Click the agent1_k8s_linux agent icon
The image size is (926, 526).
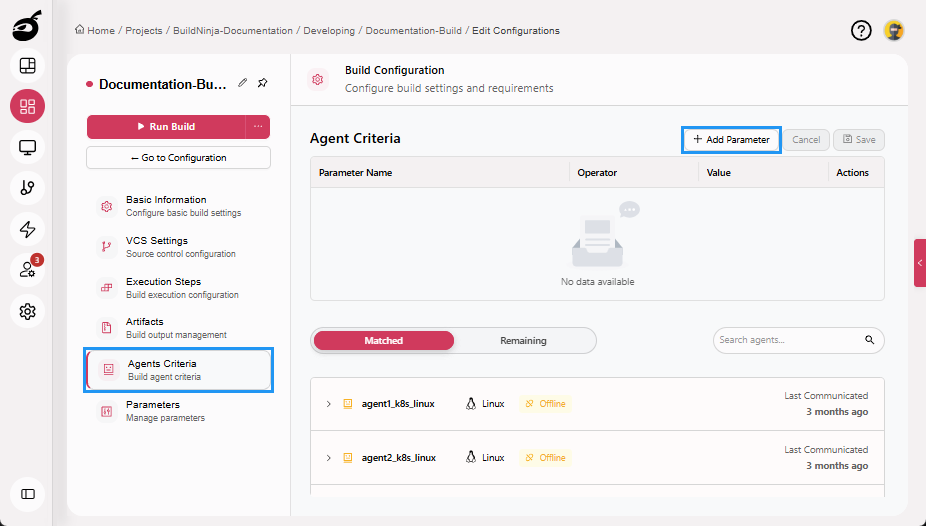point(348,404)
